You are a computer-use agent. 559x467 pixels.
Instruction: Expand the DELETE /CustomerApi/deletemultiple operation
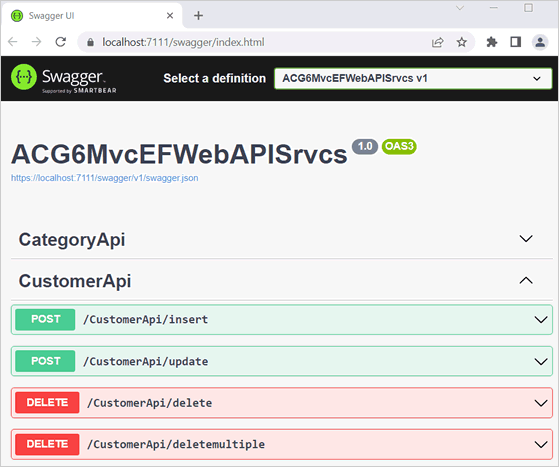click(282, 444)
